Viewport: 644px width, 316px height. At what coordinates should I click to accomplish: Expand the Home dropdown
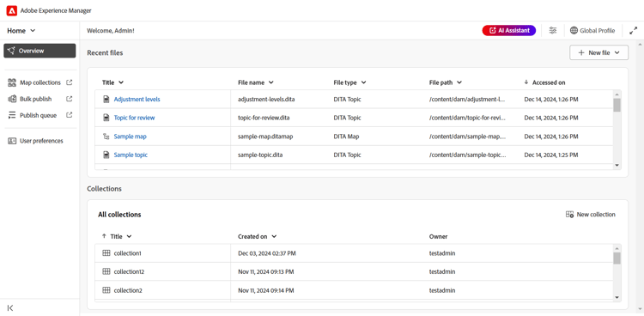[21, 31]
